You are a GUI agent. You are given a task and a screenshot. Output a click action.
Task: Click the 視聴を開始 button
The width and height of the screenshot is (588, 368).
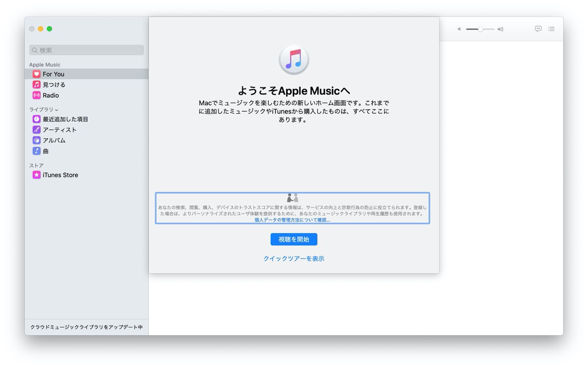[x=294, y=239]
